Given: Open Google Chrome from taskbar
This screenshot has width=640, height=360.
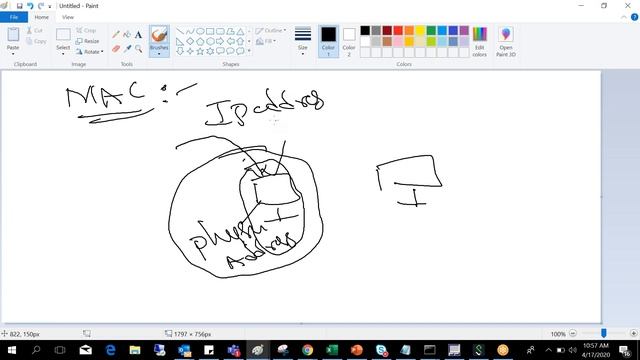Looking at the screenshot, I should pos(307,350).
